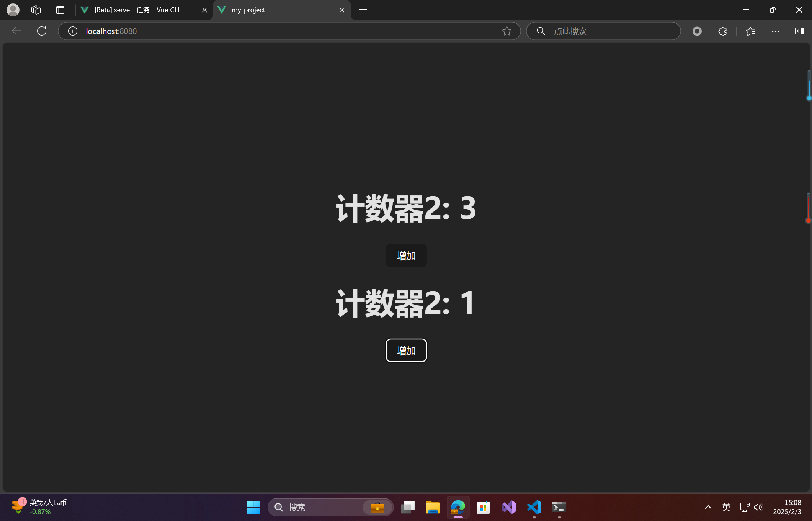Open the Favorites list star icon

750,31
